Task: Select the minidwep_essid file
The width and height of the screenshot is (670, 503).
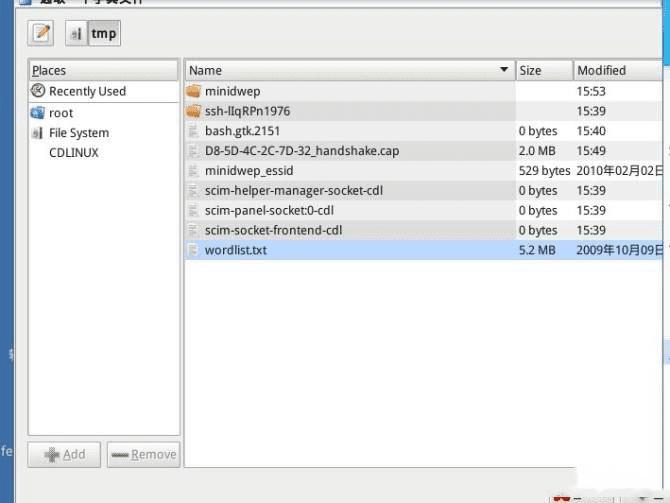Action: pos(249,171)
